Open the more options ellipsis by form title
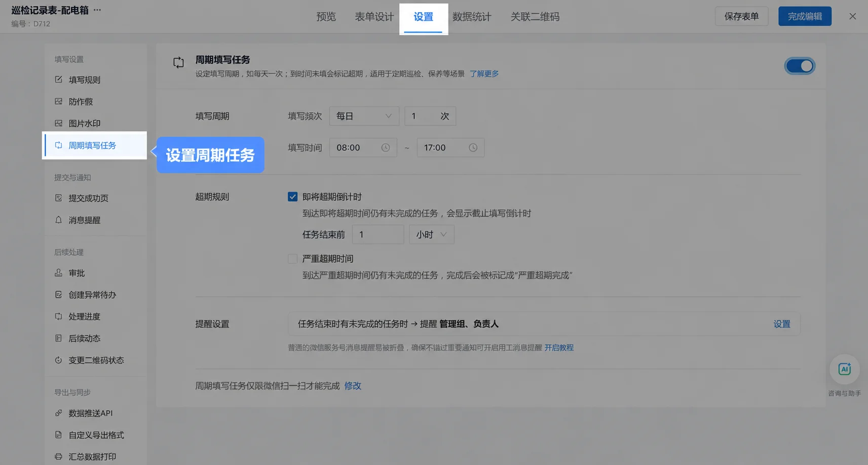The width and height of the screenshot is (868, 465). click(97, 10)
